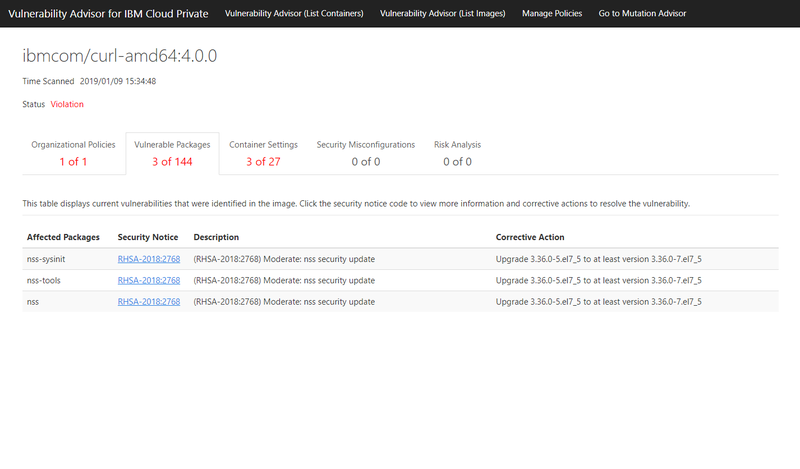800x469 pixels.
Task: Open Vulnerability Advisor (List Images) menu
Action: [x=442, y=13]
